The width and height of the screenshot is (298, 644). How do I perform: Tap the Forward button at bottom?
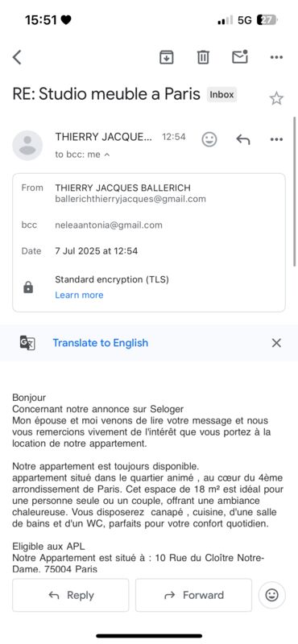coord(193,595)
